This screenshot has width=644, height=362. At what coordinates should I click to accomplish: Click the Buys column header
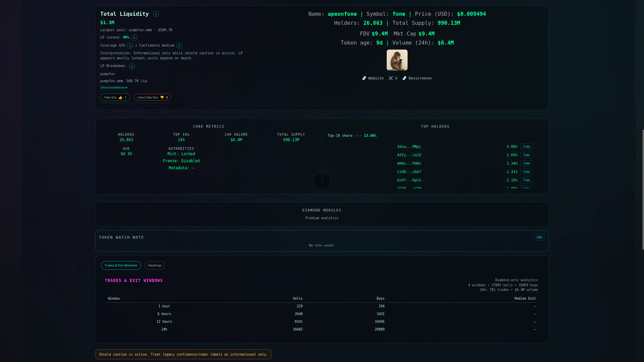[380, 299]
